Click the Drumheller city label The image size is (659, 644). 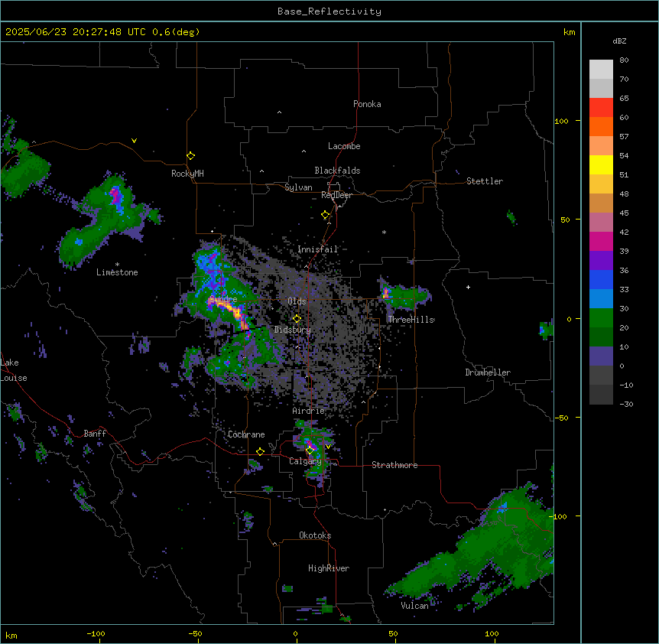[x=488, y=372]
